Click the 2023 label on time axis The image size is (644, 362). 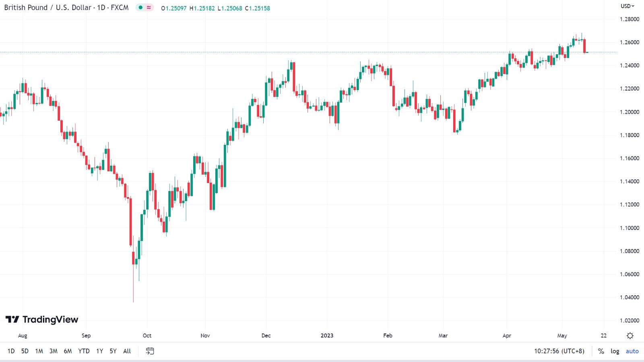[327, 335]
